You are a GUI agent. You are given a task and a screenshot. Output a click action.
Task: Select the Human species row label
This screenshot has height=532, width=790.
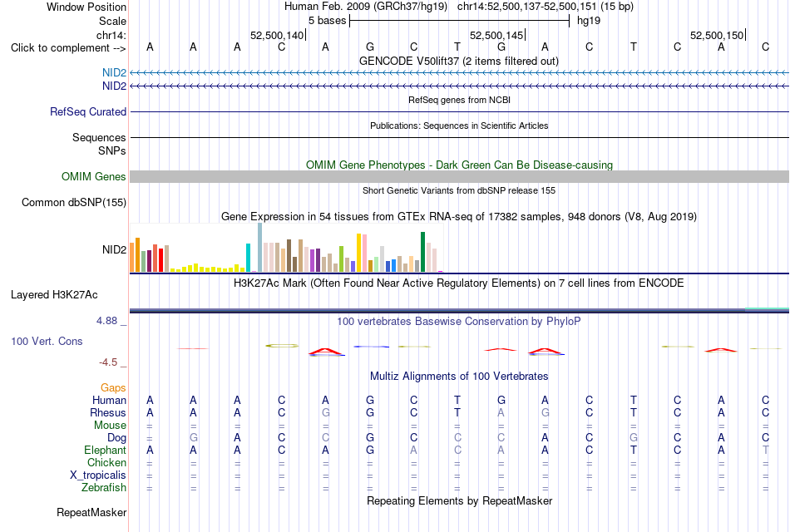(109, 401)
